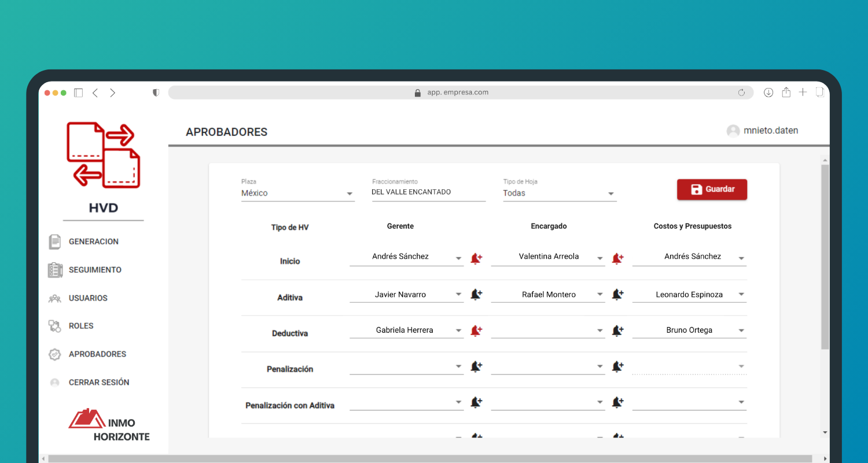The height and width of the screenshot is (463, 868).
Task: Toggle the browser sidebar icon
Action: click(x=79, y=93)
